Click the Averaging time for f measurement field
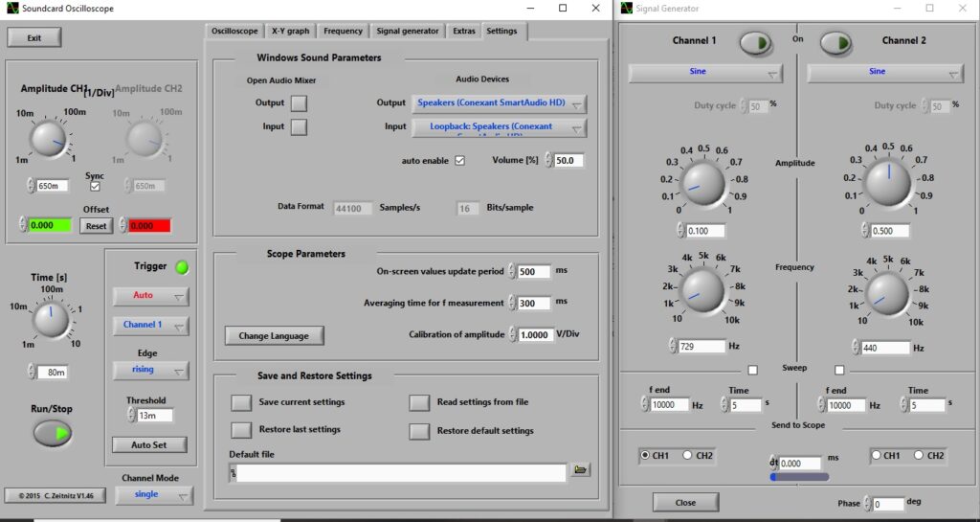Viewport: 980px width, 522px height. [x=534, y=304]
